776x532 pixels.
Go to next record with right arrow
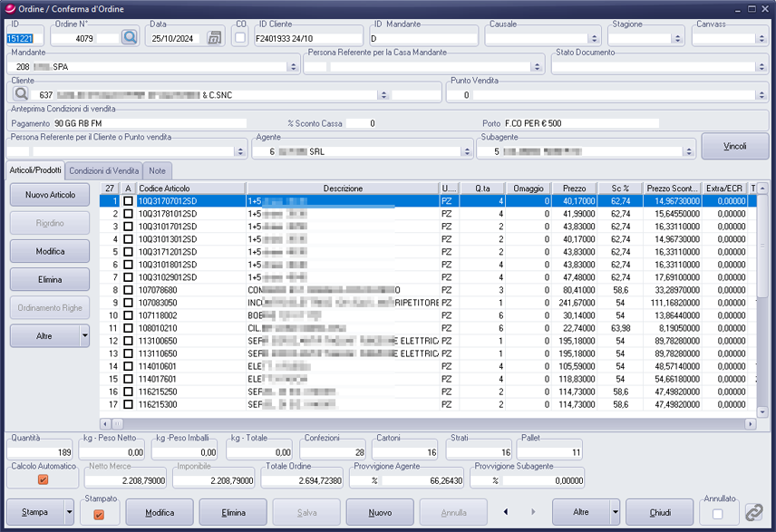pyautogui.click(x=529, y=512)
